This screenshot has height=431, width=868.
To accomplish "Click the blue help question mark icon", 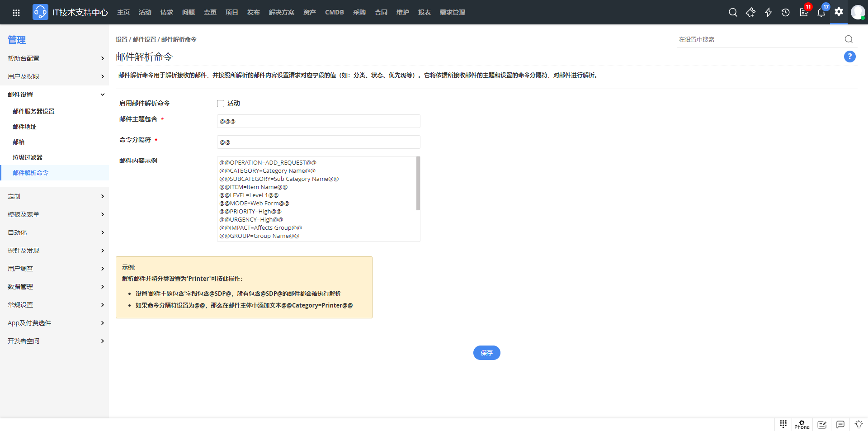I will pos(849,57).
